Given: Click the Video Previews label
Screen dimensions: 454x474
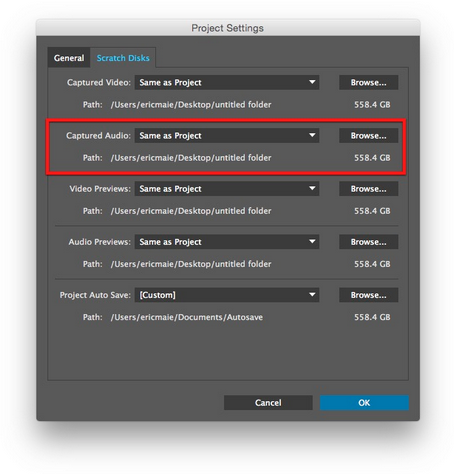Looking at the screenshot, I should (x=100, y=189).
